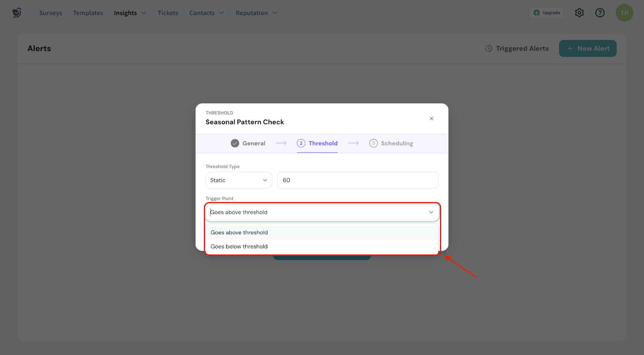Click the Triggered Alerts clock icon
The height and width of the screenshot is (355, 644).
488,49
